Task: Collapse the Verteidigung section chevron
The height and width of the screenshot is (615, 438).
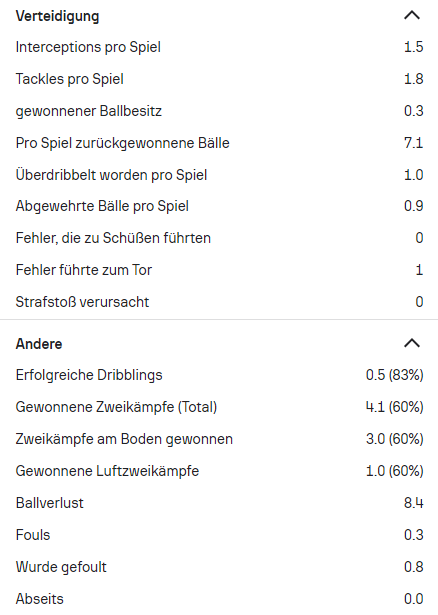Action: coord(412,16)
